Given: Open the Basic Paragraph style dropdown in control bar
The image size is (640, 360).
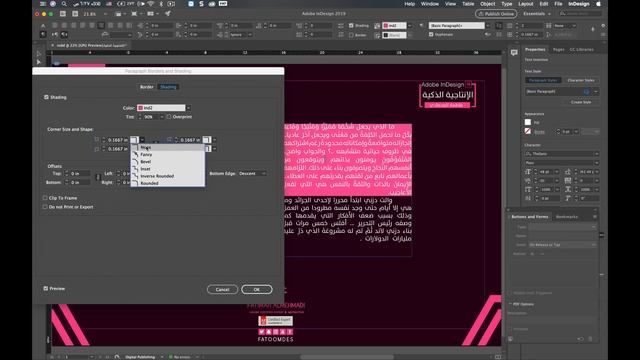Looking at the screenshot, I should tap(487, 26).
